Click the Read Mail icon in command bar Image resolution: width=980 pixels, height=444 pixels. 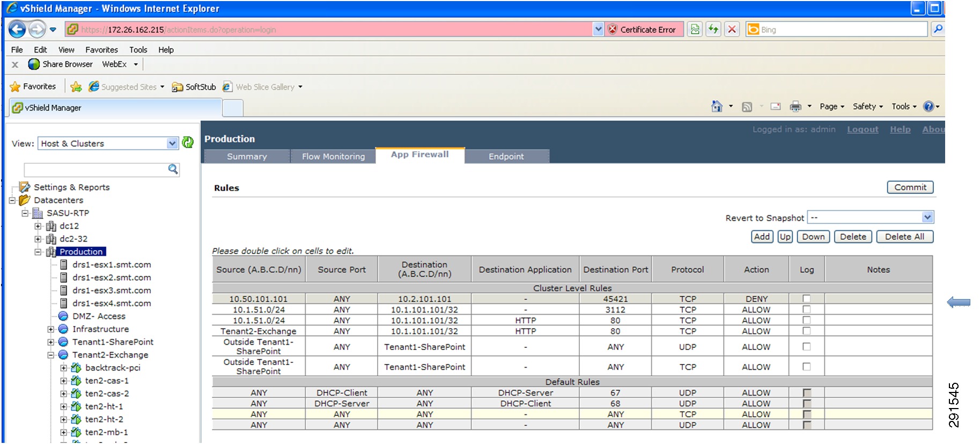[x=776, y=106]
